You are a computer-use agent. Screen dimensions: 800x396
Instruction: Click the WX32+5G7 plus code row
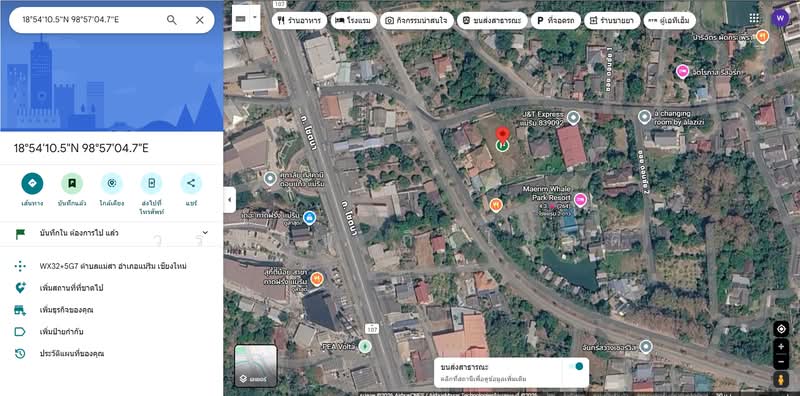(112, 266)
